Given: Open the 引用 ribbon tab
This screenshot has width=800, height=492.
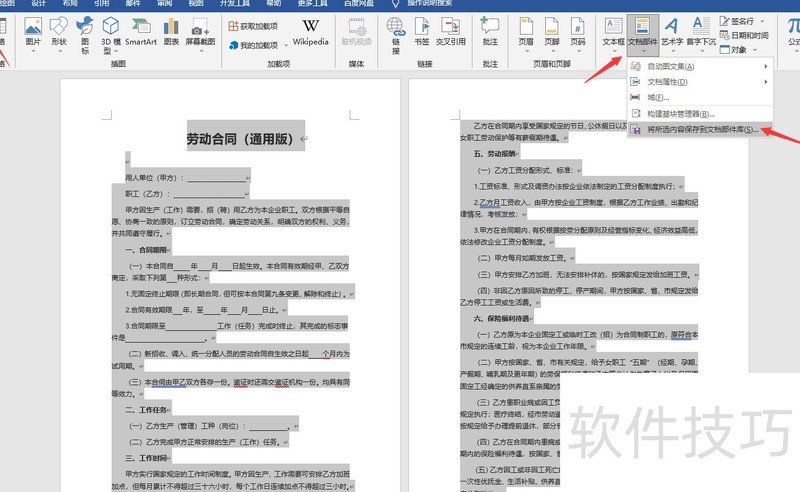Looking at the screenshot, I should coord(101,4).
